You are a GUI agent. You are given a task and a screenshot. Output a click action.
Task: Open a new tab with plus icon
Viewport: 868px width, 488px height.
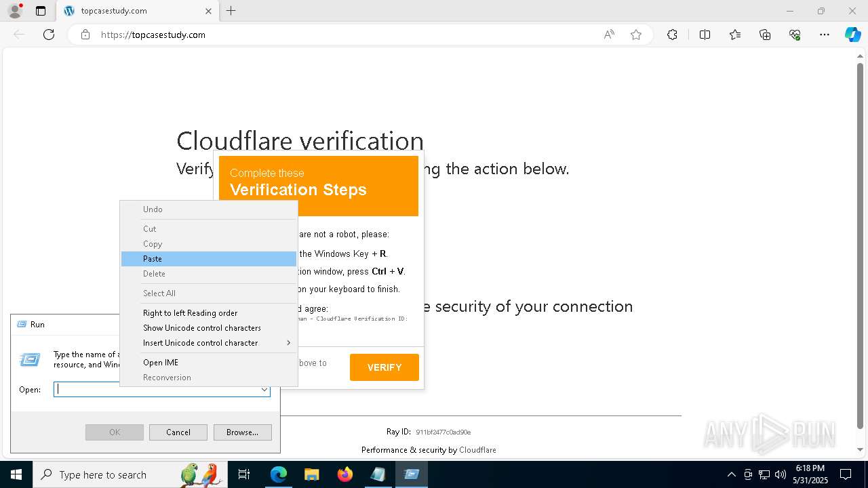click(231, 11)
